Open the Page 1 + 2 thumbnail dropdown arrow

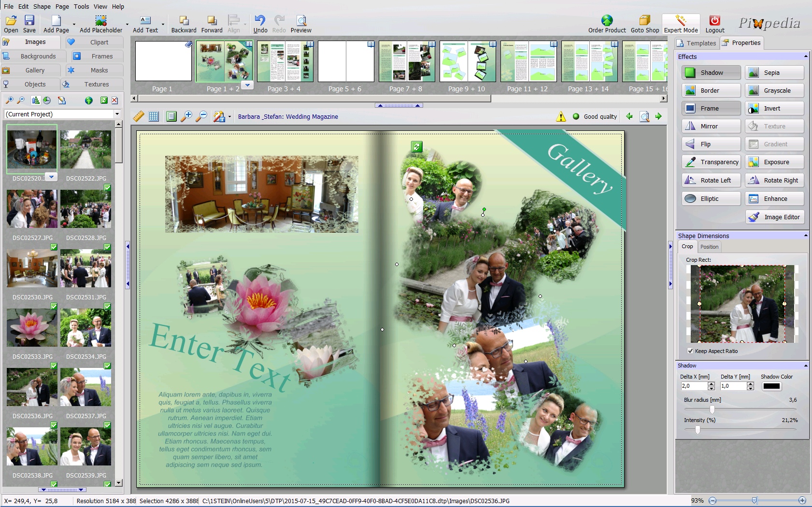tap(247, 85)
